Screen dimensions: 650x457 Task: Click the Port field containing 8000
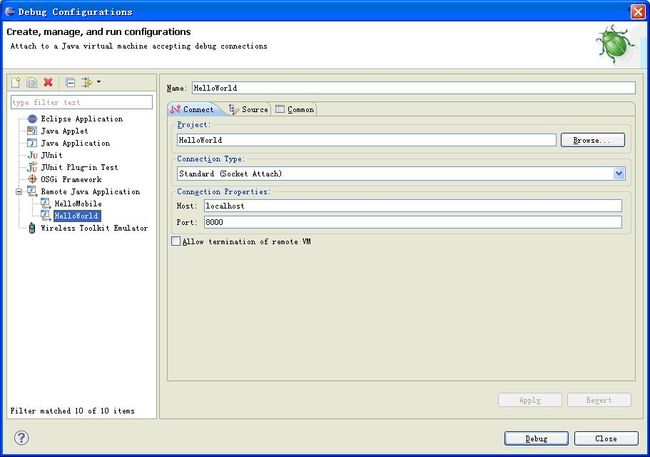pyautogui.click(x=413, y=222)
